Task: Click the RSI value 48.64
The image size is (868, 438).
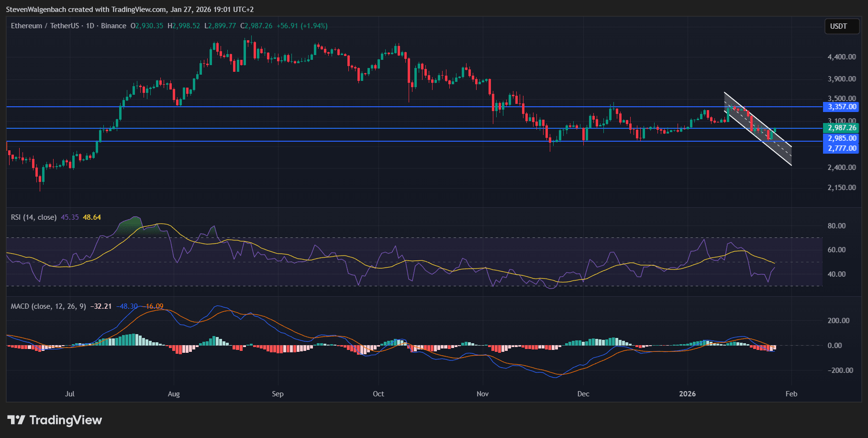Action: coord(91,217)
